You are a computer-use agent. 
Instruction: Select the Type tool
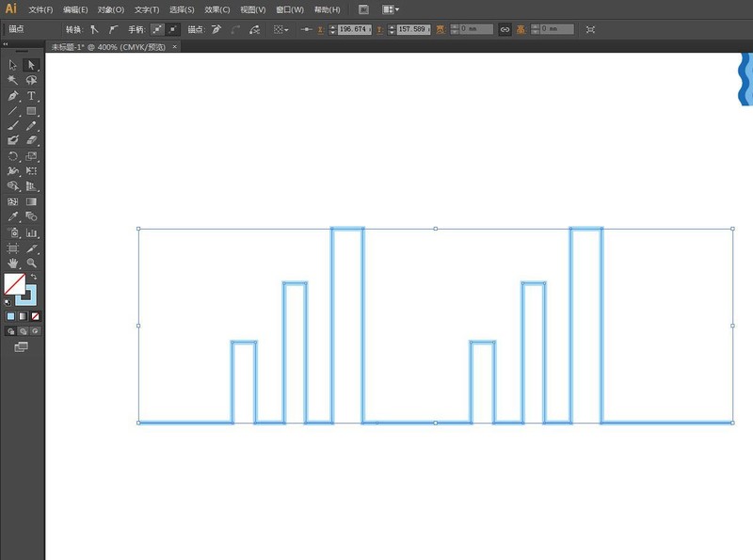[x=31, y=96]
